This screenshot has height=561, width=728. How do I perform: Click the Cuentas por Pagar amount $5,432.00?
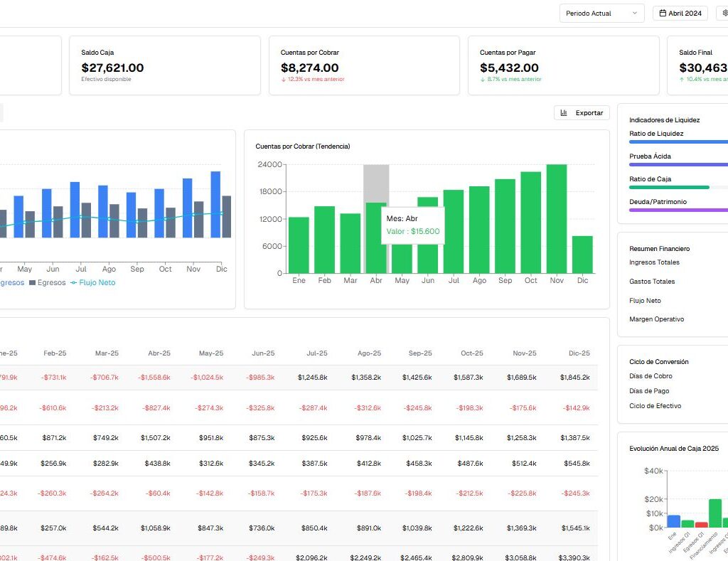coord(509,68)
